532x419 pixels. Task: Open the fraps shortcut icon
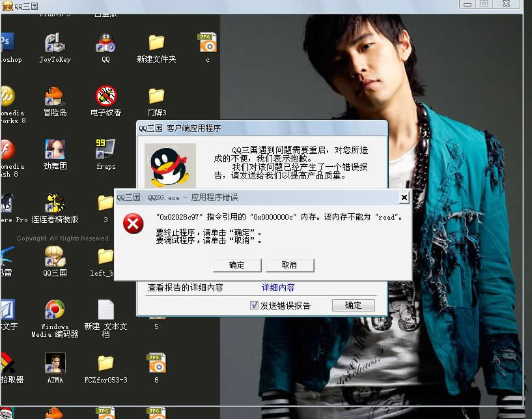tap(105, 149)
